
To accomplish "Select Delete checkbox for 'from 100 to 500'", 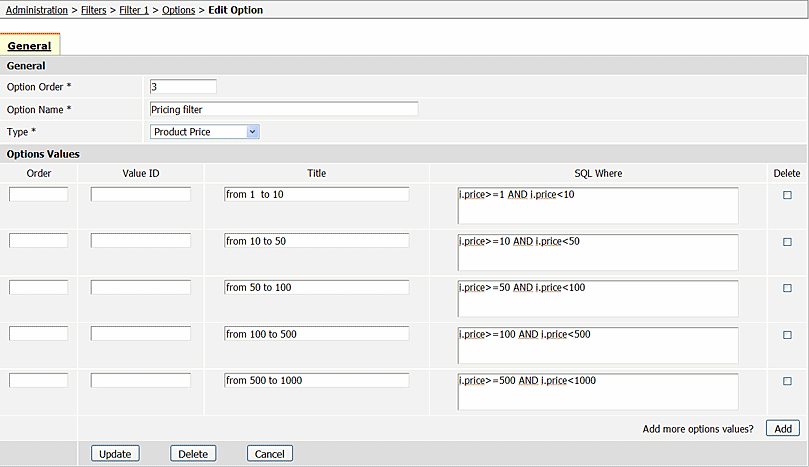I will coord(787,335).
